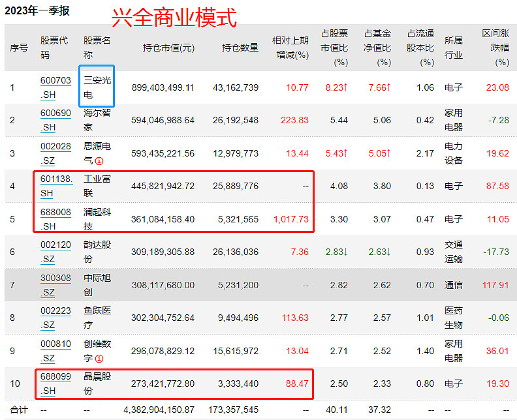Screen dimensions: 517x420
Task: Click the total shares 173,357,545
Action: click(234, 410)
